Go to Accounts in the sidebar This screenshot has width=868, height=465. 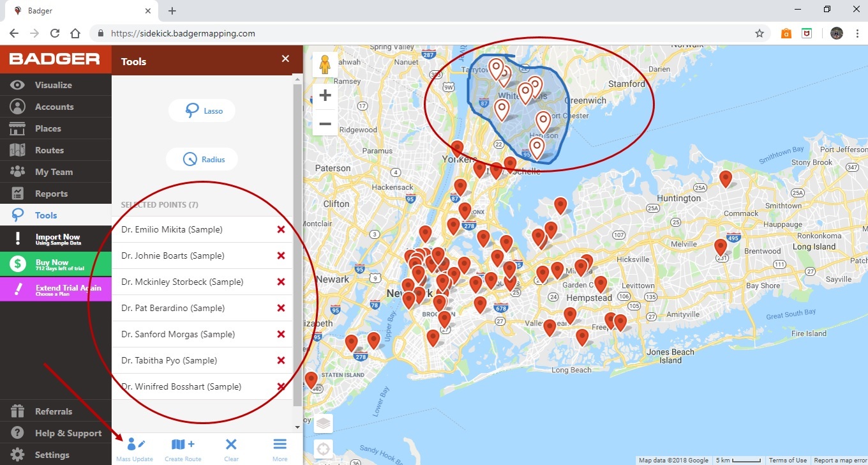pyautogui.click(x=56, y=107)
